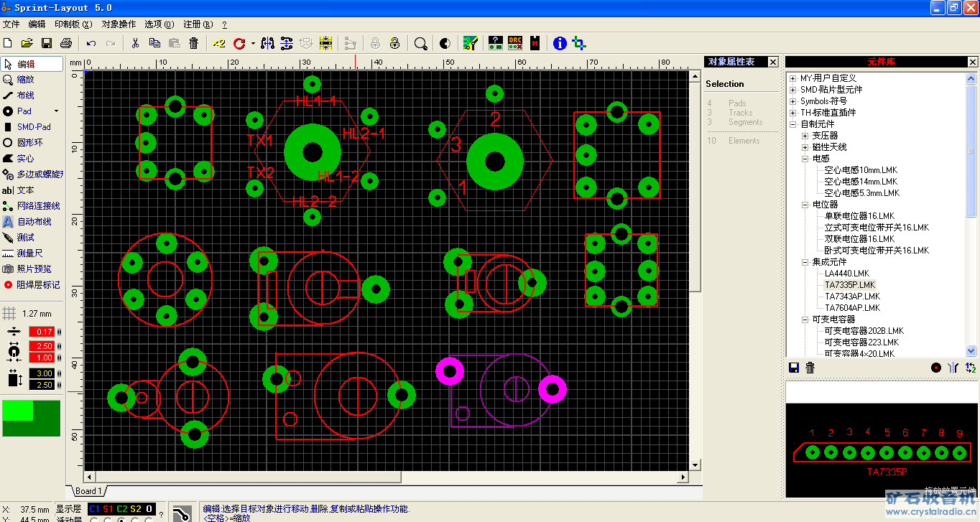980x522 pixels.
Task: Select the 自动布线 autoroute tool
Action: coord(33,222)
